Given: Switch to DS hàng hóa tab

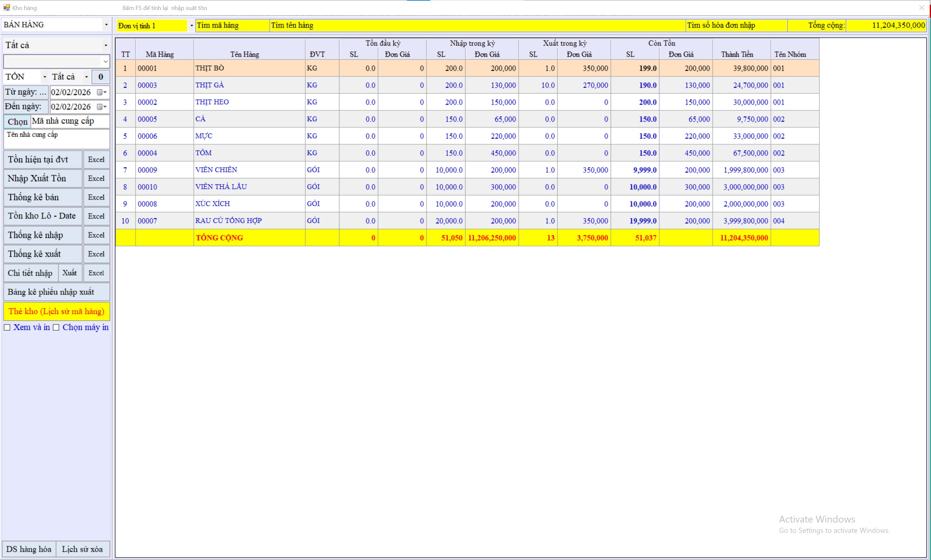Looking at the screenshot, I should point(29,549).
